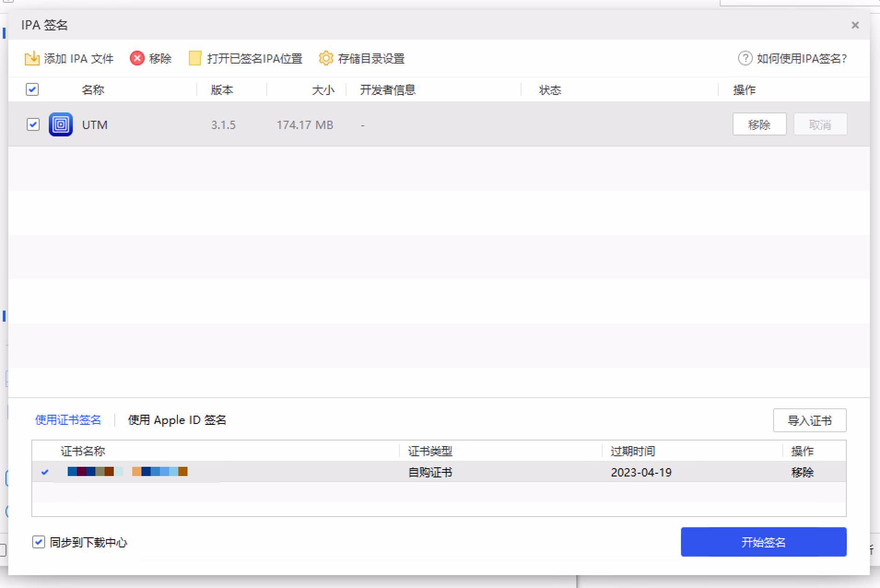
Task: Click the Add IPA file icon
Action: [x=32, y=59]
